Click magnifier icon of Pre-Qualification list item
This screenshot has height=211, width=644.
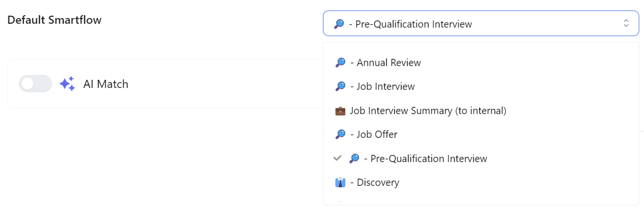(354, 158)
